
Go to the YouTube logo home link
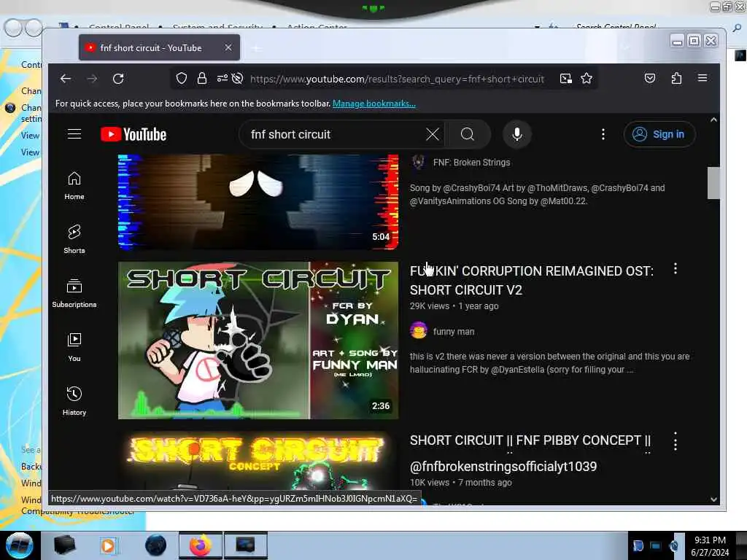(x=133, y=134)
